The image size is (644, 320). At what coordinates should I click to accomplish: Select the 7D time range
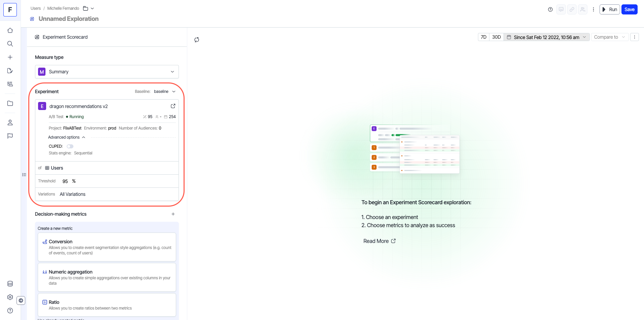483,37
